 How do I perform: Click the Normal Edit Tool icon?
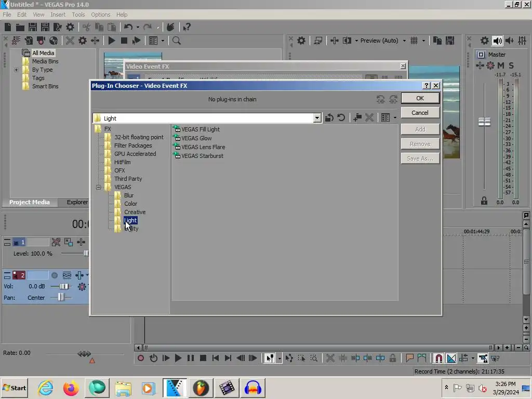point(270,358)
